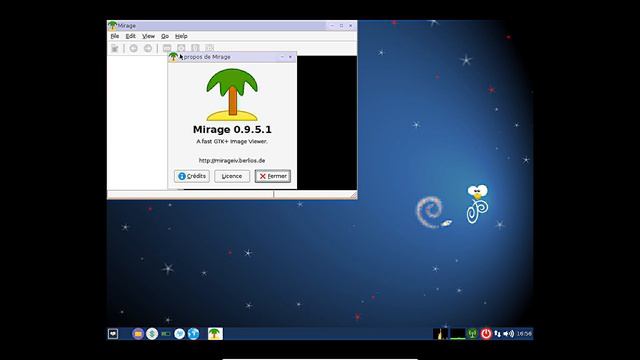
Task: Click the Mirage window resize grip
Action: coord(353,196)
